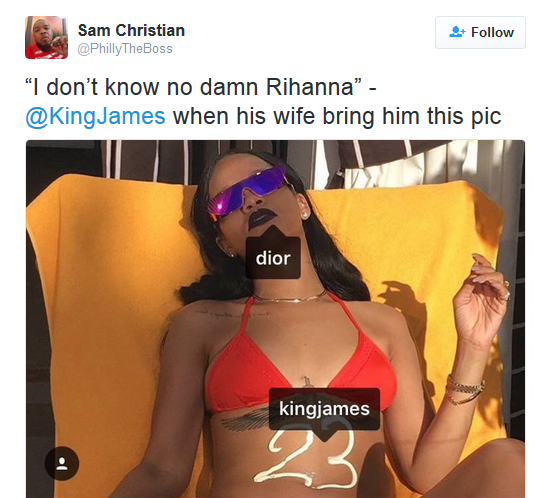This screenshot has height=498, width=542.
Task: Click the add-person icon in Follow button
Action: coord(457,32)
